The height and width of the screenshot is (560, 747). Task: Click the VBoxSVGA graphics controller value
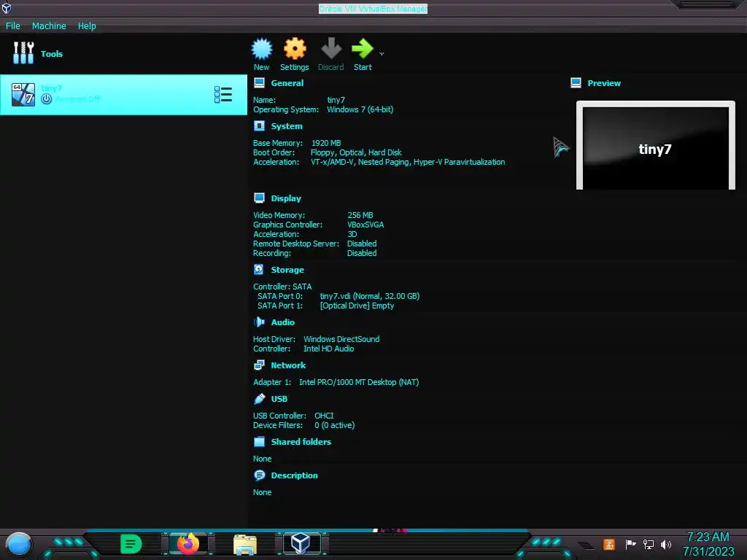(x=365, y=225)
